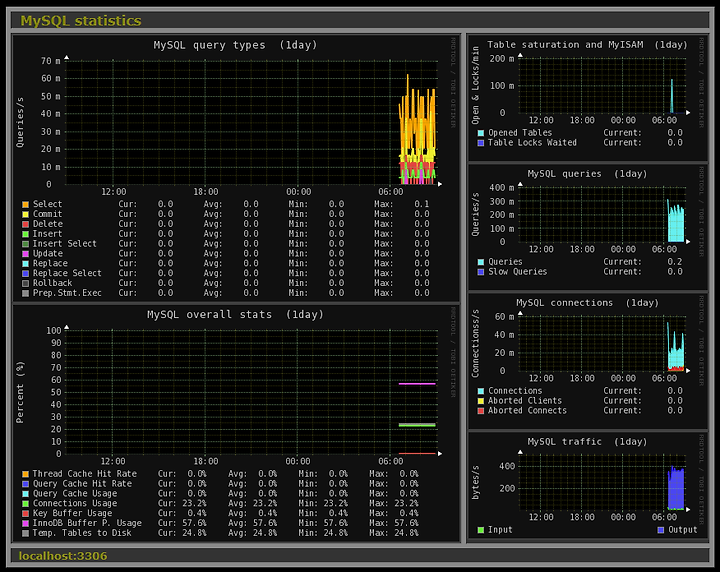Click the Slow Queries label
The height and width of the screenshot is (572, 720).
[517, 272]
